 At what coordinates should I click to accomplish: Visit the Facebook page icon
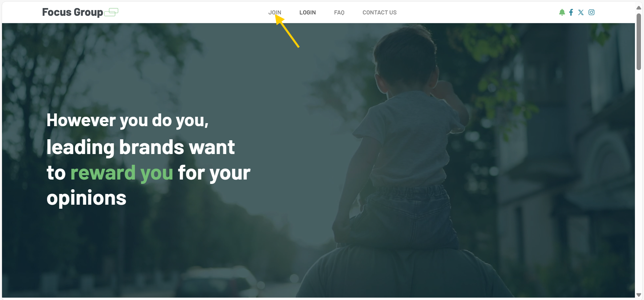click(x=571, y=12)
